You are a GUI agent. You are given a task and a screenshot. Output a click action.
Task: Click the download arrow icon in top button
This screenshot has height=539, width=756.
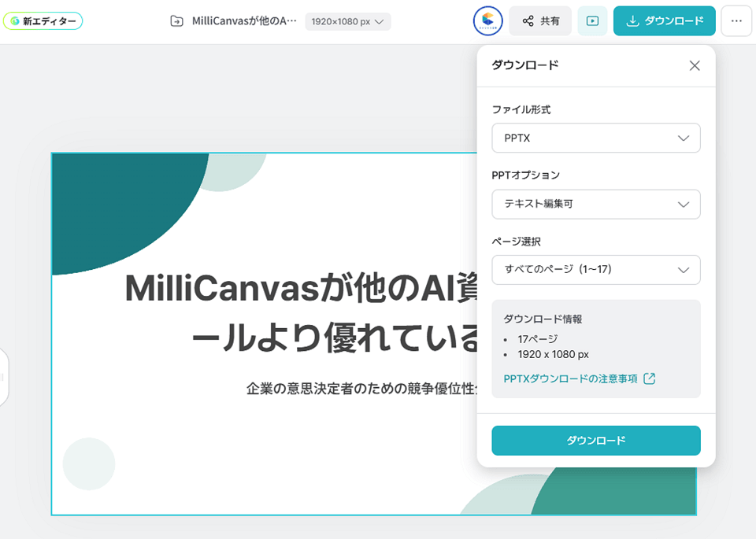tap(632, 21)
